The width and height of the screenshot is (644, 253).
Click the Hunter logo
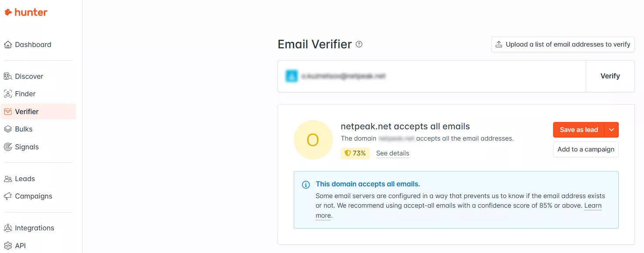(x=26, y=13)
